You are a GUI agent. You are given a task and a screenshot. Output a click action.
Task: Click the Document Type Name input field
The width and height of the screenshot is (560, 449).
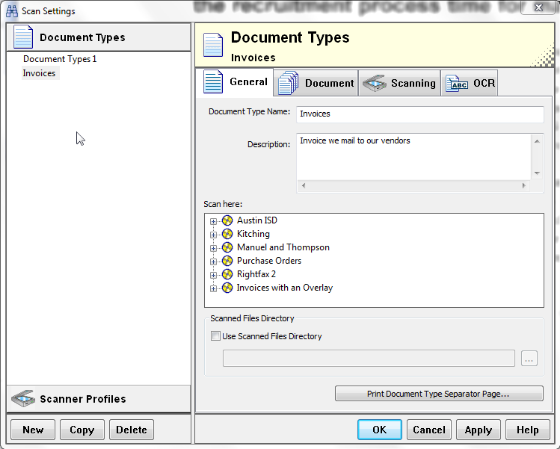click(420, 114)
